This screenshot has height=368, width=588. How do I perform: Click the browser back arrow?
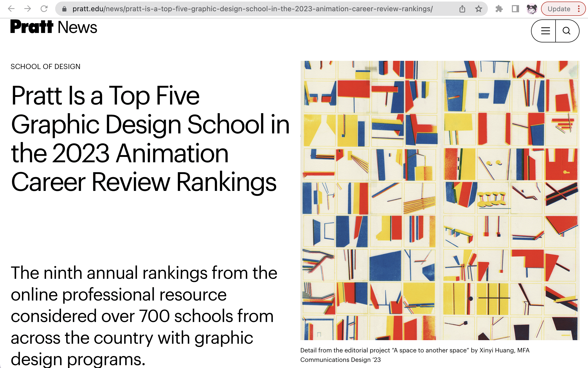(x=11, y=9)
